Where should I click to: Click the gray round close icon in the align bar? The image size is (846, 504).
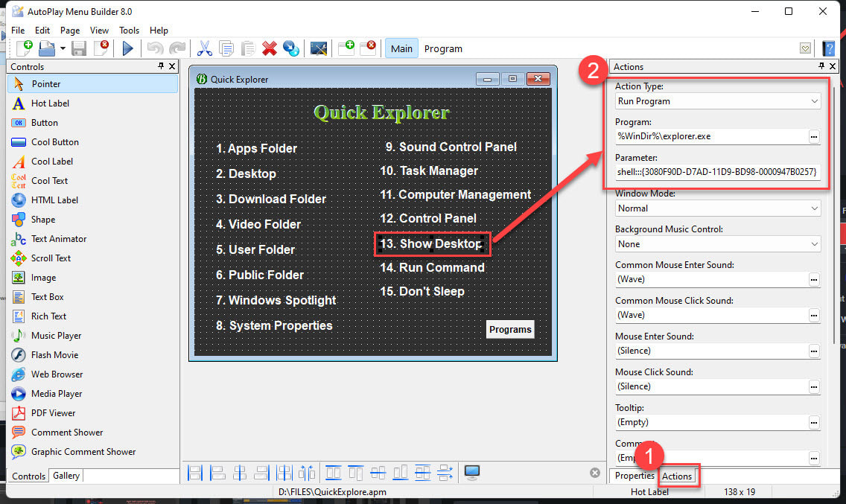594,473
